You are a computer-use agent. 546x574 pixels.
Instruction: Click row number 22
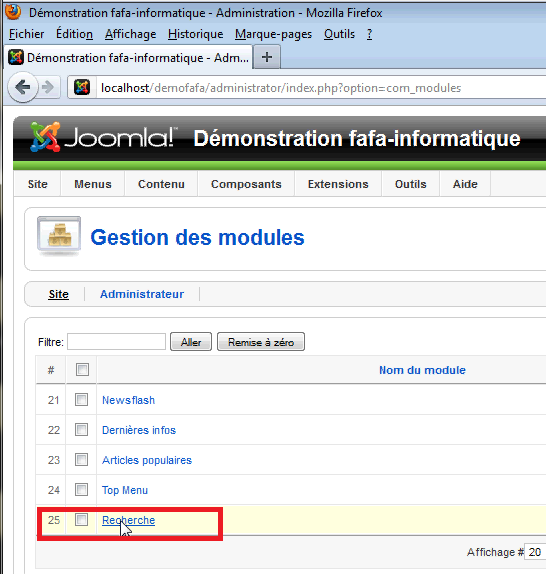53,430
